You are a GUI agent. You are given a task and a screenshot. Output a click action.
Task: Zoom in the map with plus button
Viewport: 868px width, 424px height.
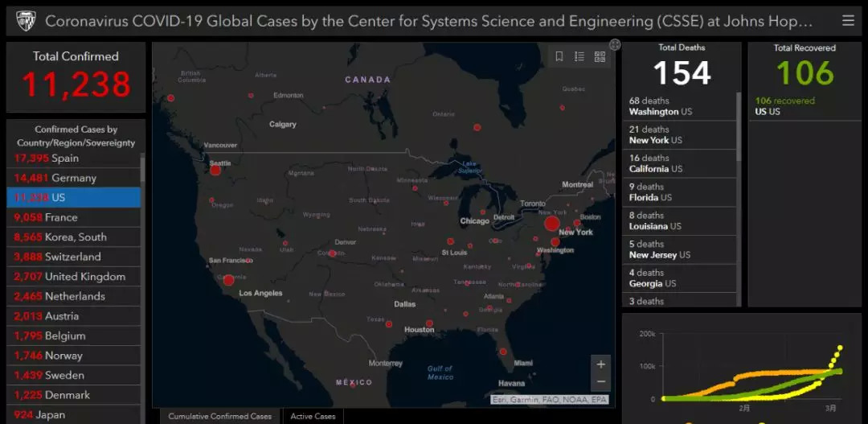pos(600,364)
